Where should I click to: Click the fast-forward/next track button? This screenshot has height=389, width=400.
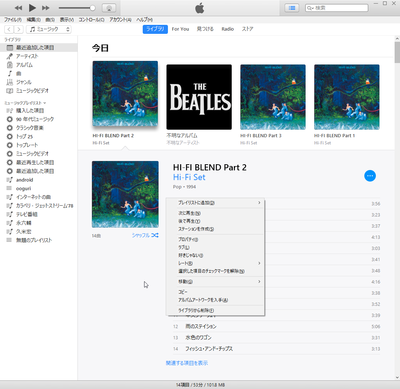46,8
